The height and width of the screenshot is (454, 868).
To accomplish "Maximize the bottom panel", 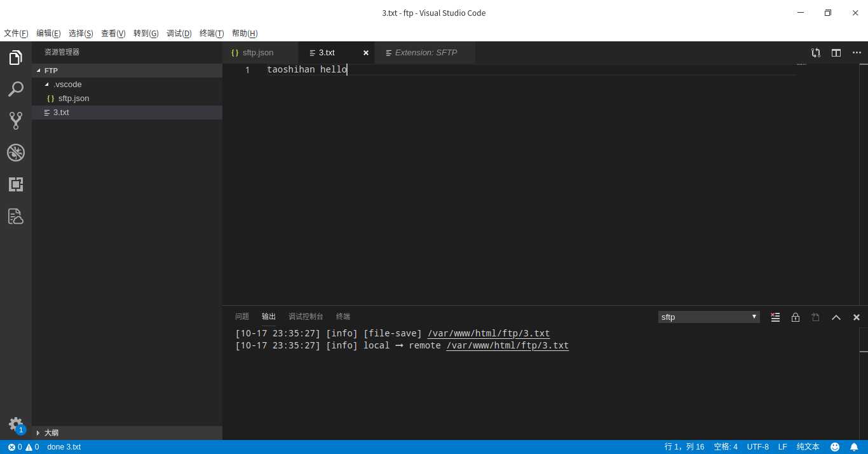I will click(836, 317).
